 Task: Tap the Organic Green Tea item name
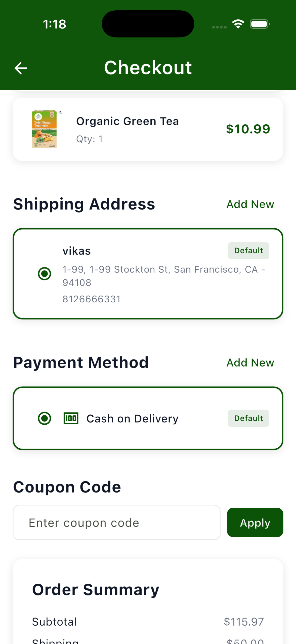point(128,122)
